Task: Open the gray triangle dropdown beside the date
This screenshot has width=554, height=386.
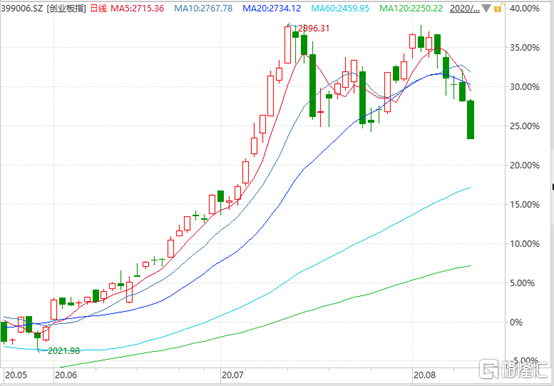Action: [x=487, y=8]
